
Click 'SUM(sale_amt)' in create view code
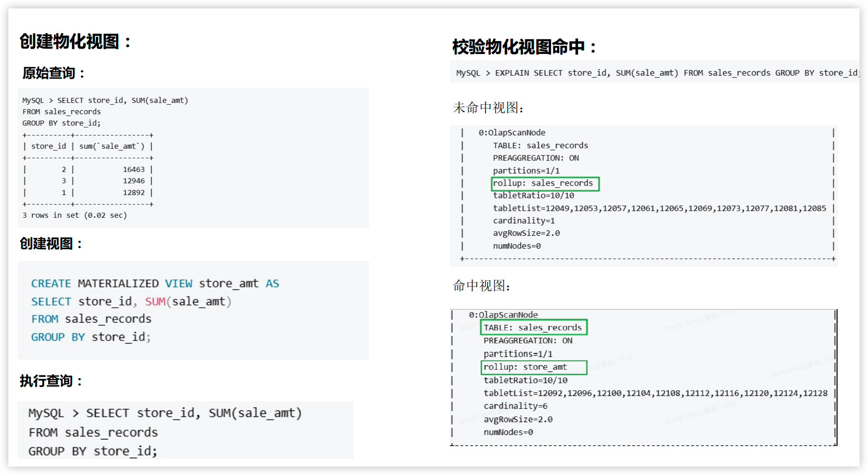coord(188,302)
